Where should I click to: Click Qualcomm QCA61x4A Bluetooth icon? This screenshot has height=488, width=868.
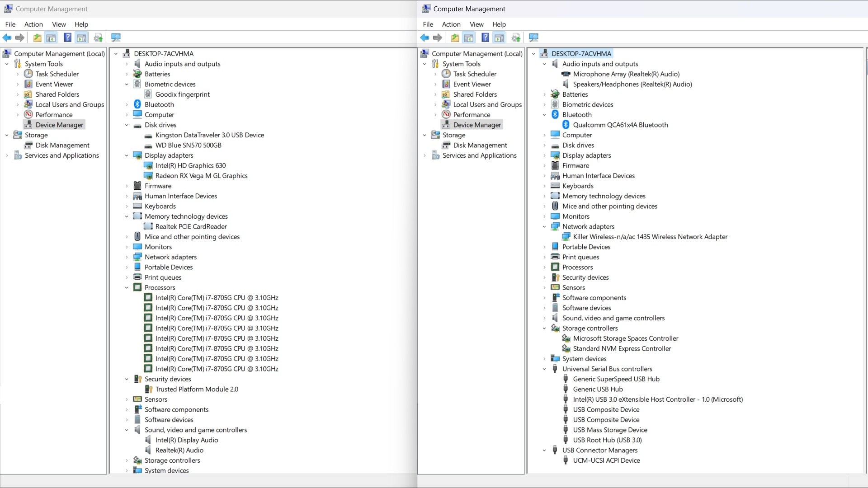(x=566, y=125)
